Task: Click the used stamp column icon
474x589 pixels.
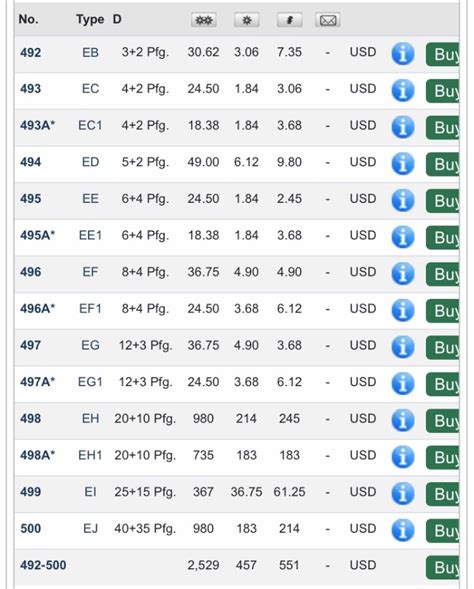Action: 289,20
